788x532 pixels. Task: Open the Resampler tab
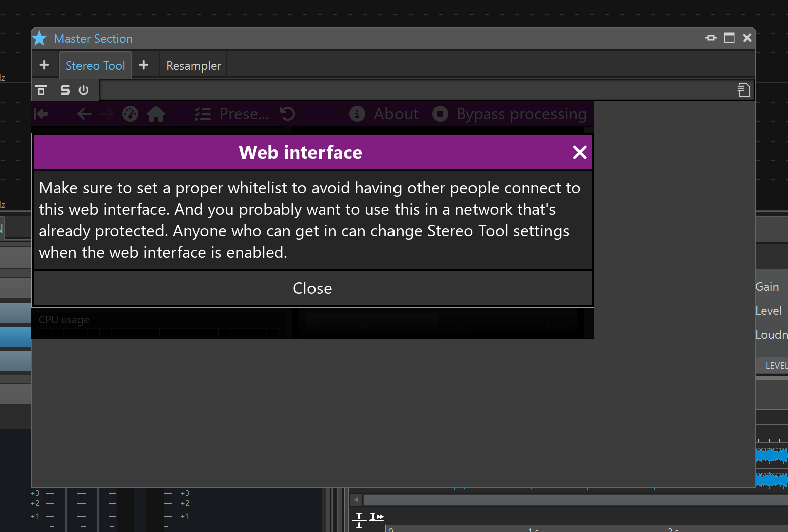[194, 65]
